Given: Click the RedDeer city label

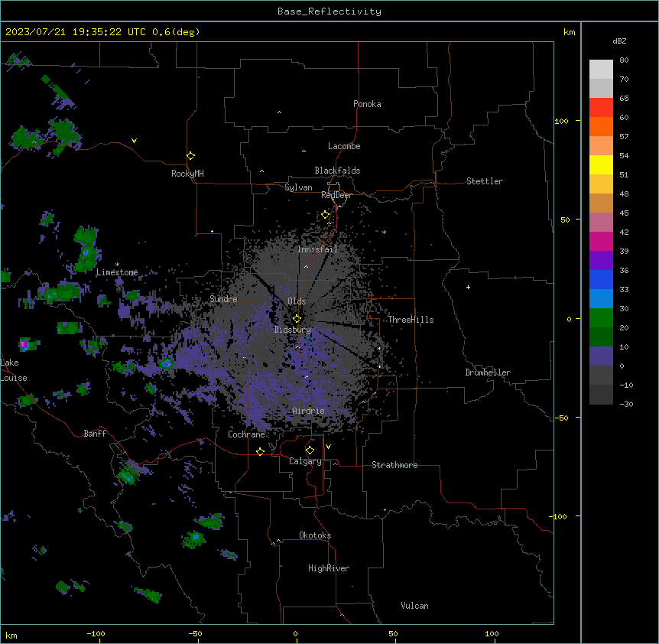Looking at the screenshot, I should 336,195.
